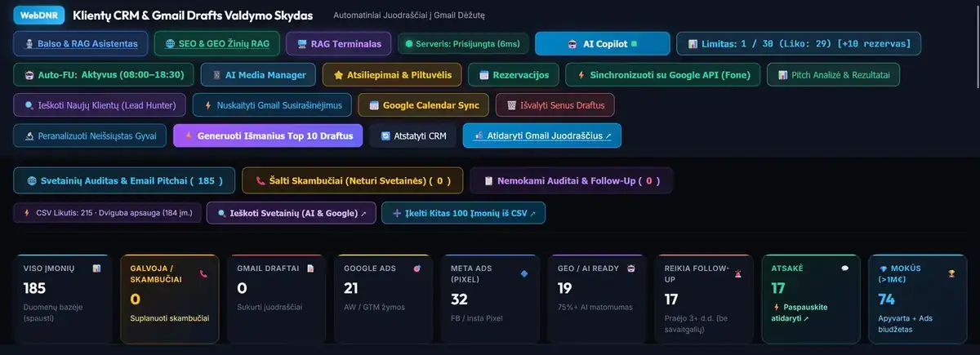Click the gem icon beside Mokūs title
980x355 pixels.
tap(884, 268)
